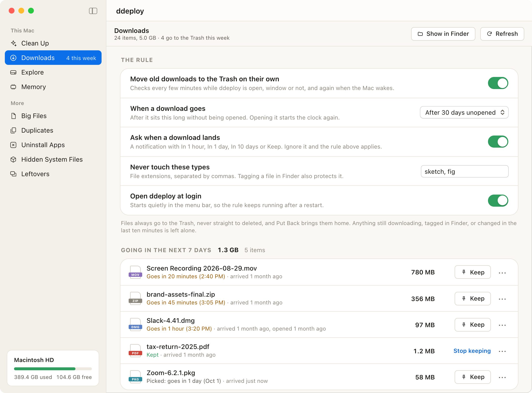Click the PKG file icon for Zoom-6.2.1
Viewport: 532px width, 393px height.
135,377
